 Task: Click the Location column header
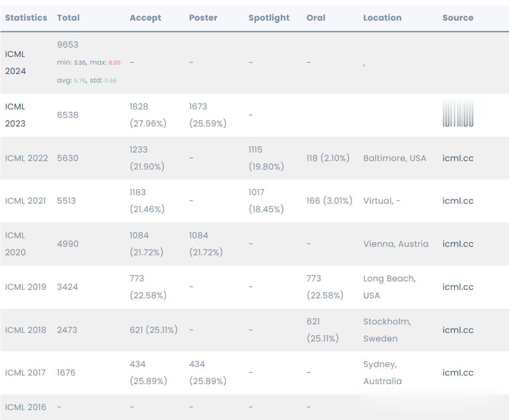tap(382, 18)
